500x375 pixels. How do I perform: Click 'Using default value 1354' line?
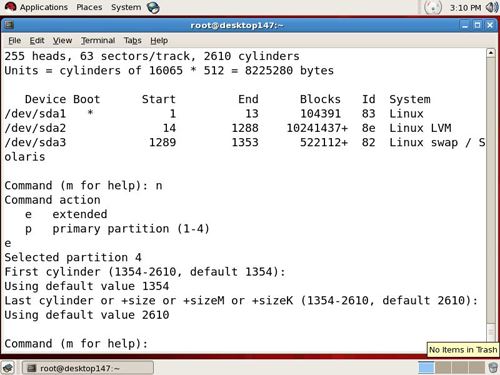pyautogui.click(x=87, y=286)
